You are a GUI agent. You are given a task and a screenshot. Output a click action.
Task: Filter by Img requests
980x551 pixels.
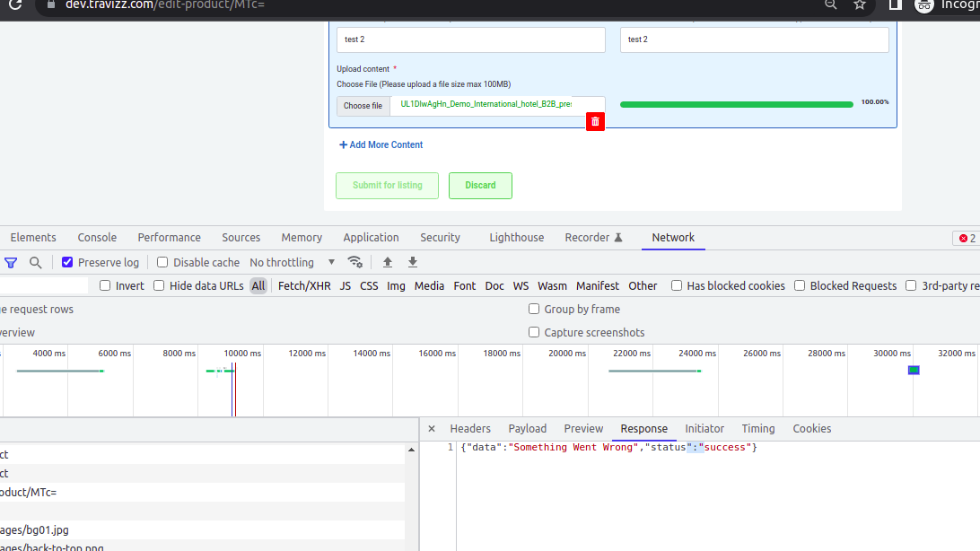(396, 285)
